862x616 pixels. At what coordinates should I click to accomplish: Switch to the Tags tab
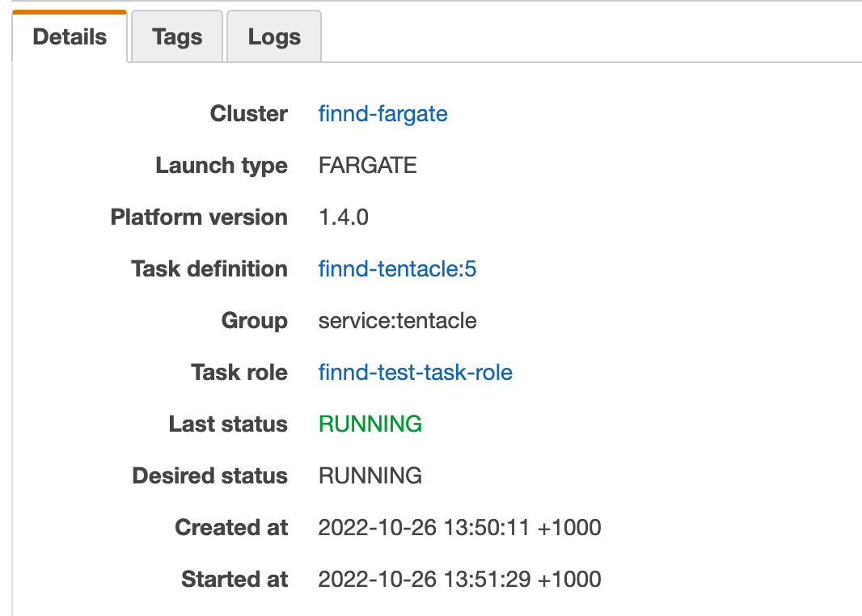(176, 36)
